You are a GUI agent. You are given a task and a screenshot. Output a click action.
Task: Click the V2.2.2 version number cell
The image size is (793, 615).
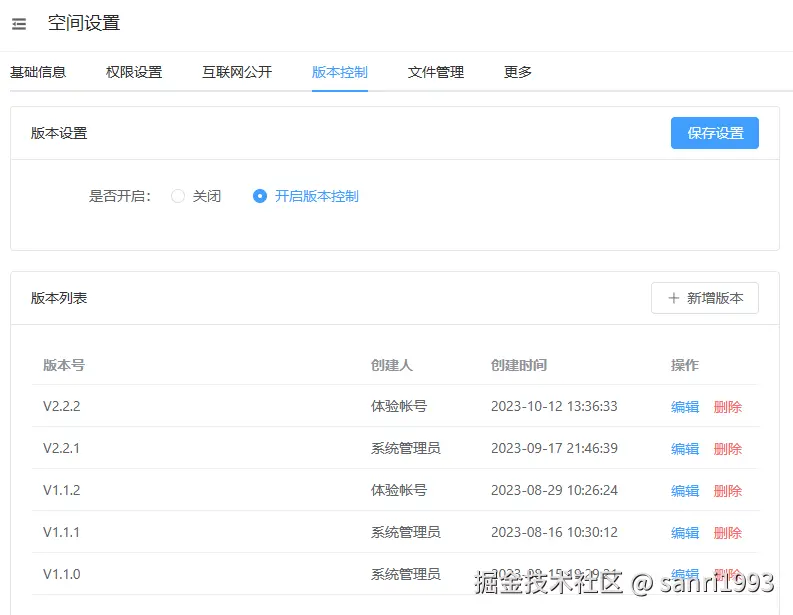tap(62, 406)
